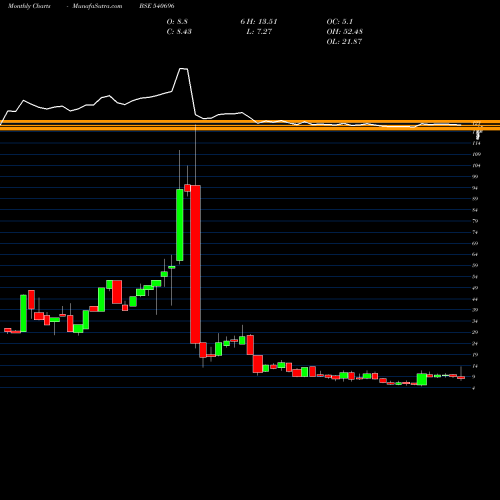The width and height of the screenshot is (500, 500).
Task: Click the 19 price axis label
Action: pos(475,355)
